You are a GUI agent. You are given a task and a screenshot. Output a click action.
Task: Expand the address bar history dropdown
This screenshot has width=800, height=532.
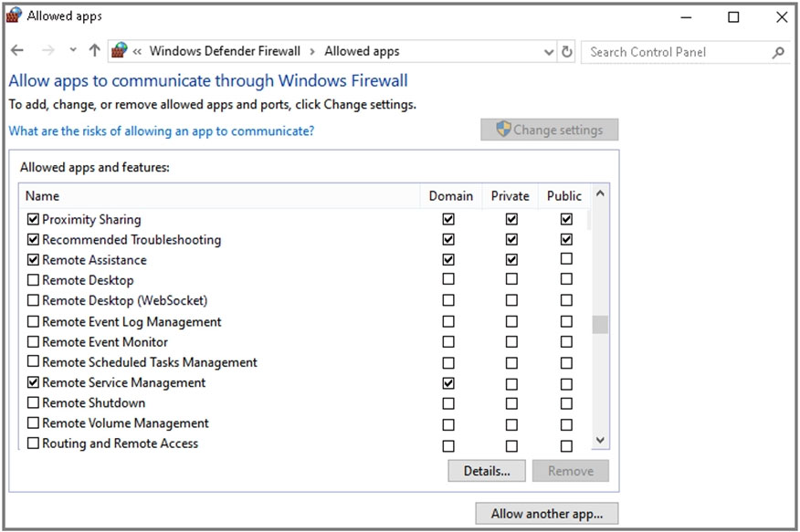[x=549, y=52]
